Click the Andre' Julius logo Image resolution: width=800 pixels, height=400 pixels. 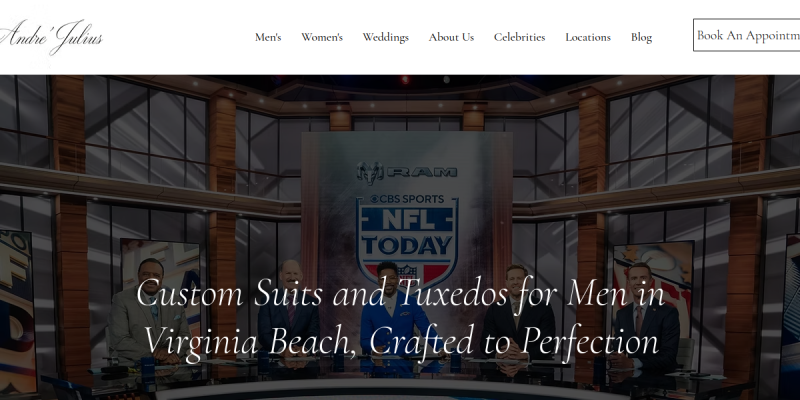pyautogui.click(x=51, y=37)
